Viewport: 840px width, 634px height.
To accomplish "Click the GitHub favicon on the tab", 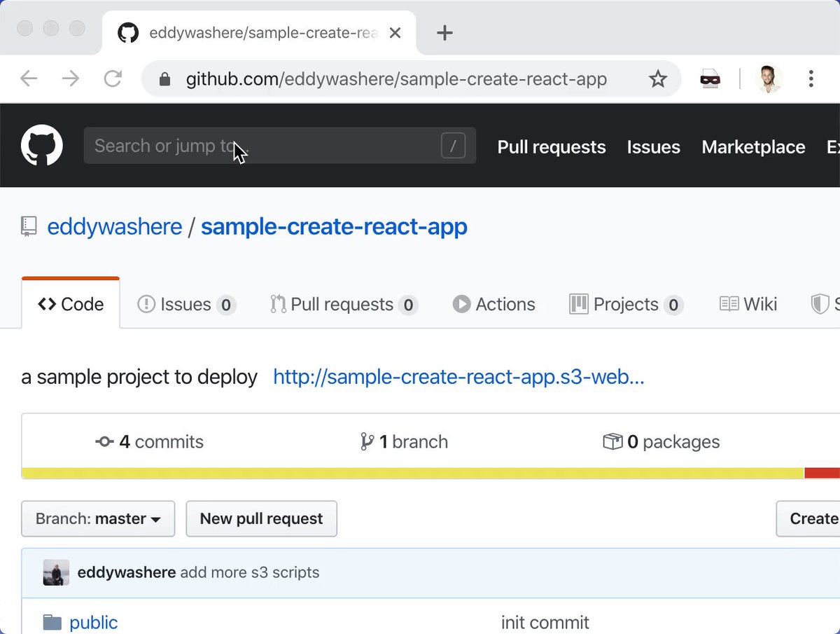I will click(x=128, y=33).
